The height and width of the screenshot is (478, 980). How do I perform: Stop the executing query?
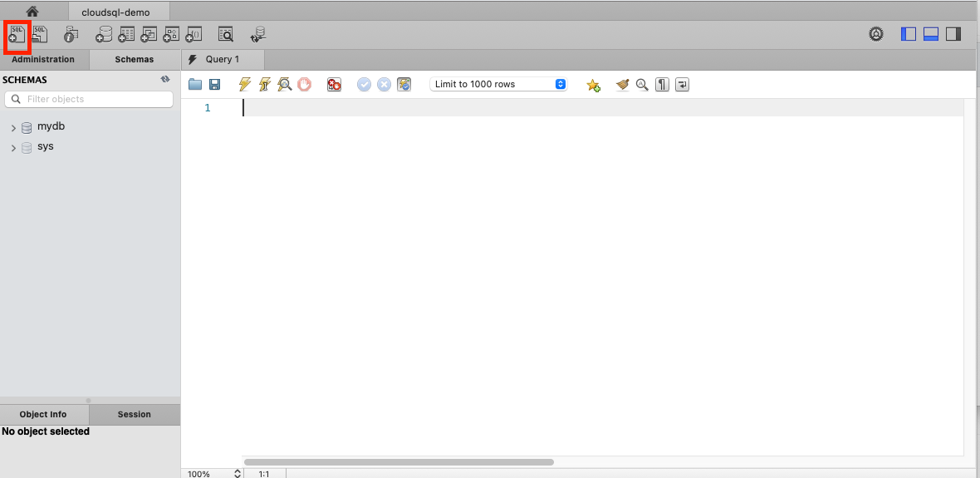304,85
